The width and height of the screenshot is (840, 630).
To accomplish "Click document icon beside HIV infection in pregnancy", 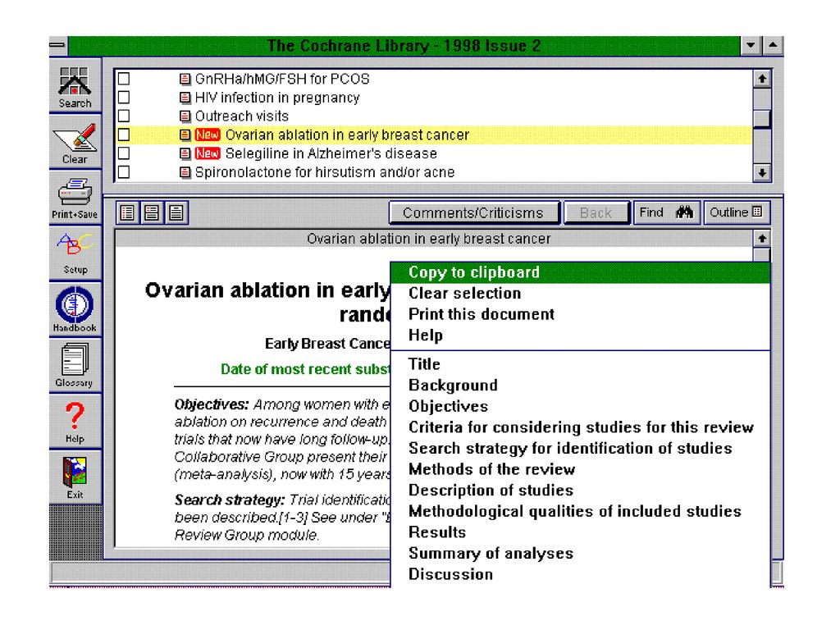I will tap(185, 98).
